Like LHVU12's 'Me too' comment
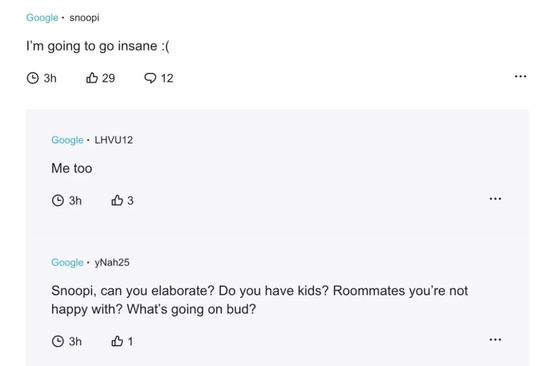The width and height of the screenshot is (550, 366). 117,200
